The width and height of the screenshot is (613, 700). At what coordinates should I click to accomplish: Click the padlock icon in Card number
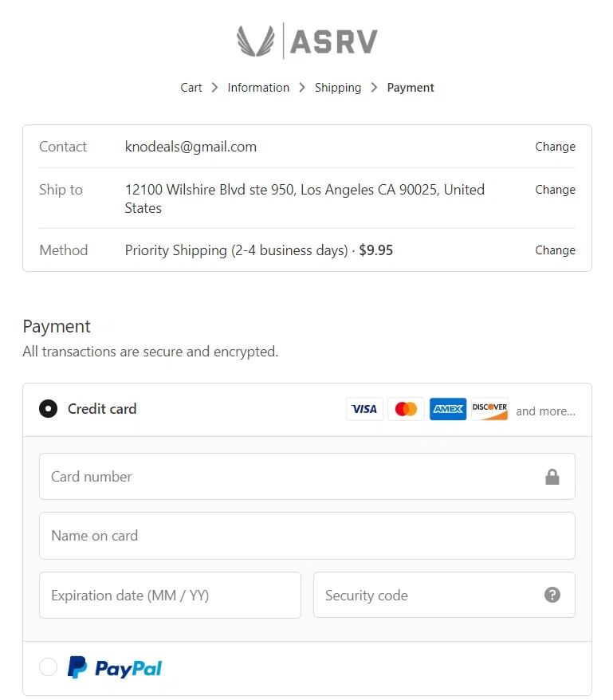pos(552,477)
